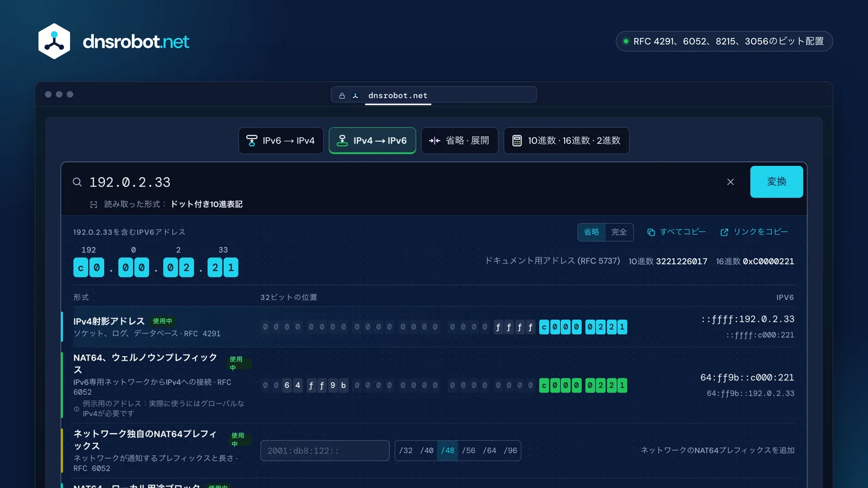Screen dimensions: 868x488
Task: Click リンクをコピー link
Action: tap(754, 232)
